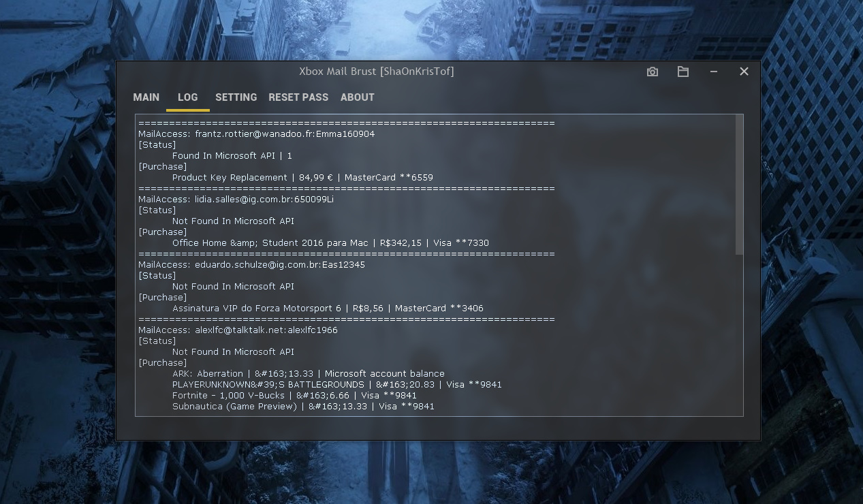Click the camera screenshot icon
Image resolution: width=863 pixels, height=504 pixels.
coord(653,72)
